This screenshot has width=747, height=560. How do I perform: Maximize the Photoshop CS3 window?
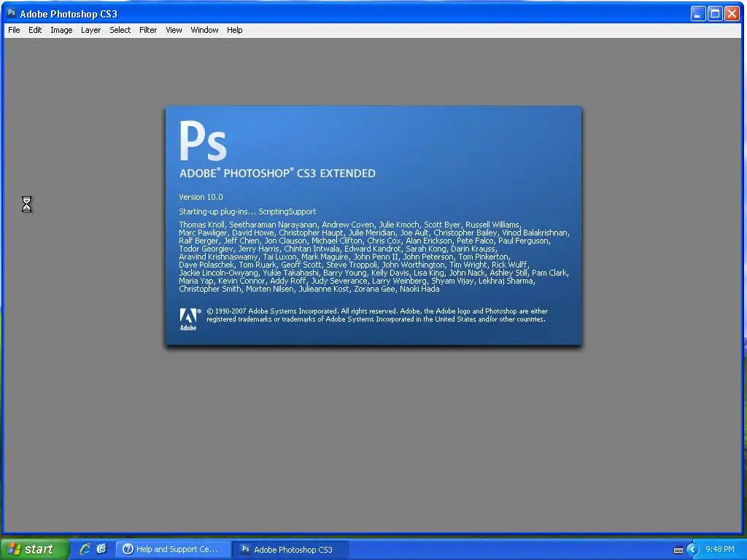(x=715, y=13)
